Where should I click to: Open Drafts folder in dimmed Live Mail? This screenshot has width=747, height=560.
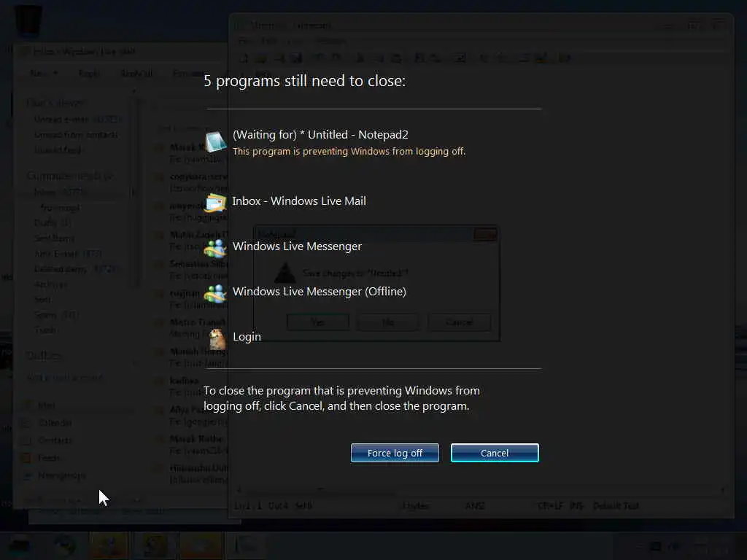coord(53,223)
